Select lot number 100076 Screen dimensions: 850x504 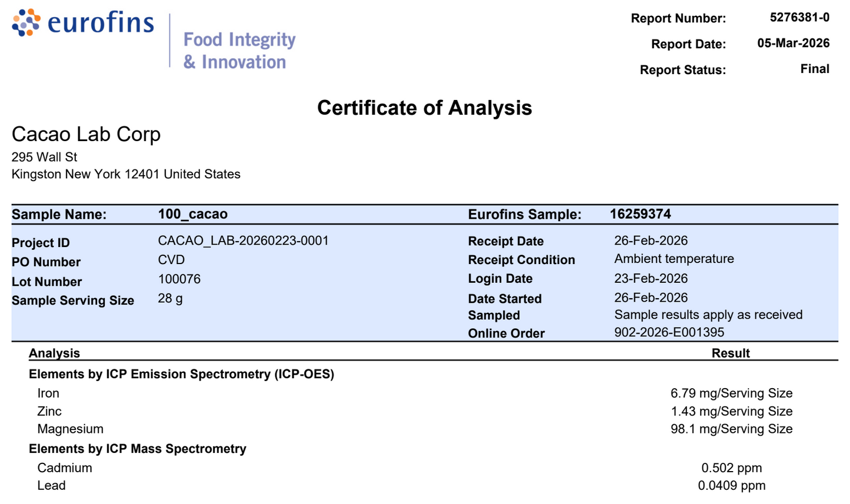pos(179,279)
